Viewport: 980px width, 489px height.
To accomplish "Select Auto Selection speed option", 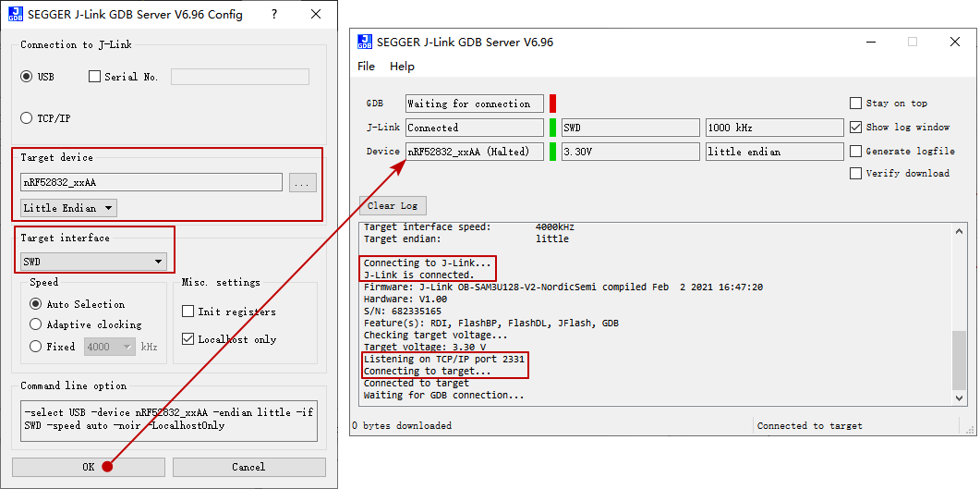I will click(36, 304).
